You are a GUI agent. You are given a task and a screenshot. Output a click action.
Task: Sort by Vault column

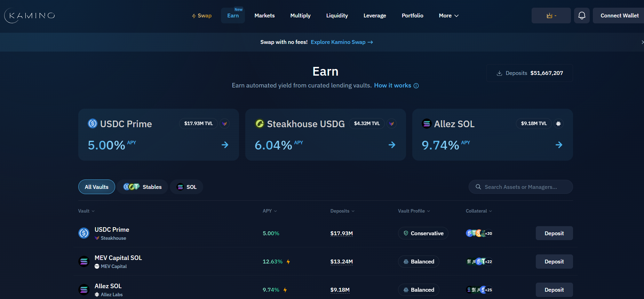[x=86, y=211]
